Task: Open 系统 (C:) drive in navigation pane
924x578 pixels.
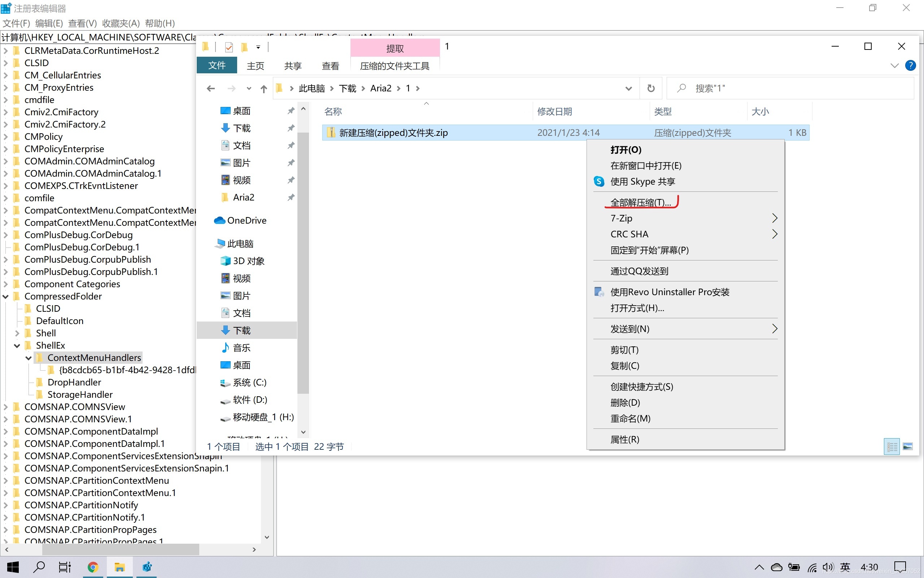Action: pyautogui.click(x=243, y=383)
